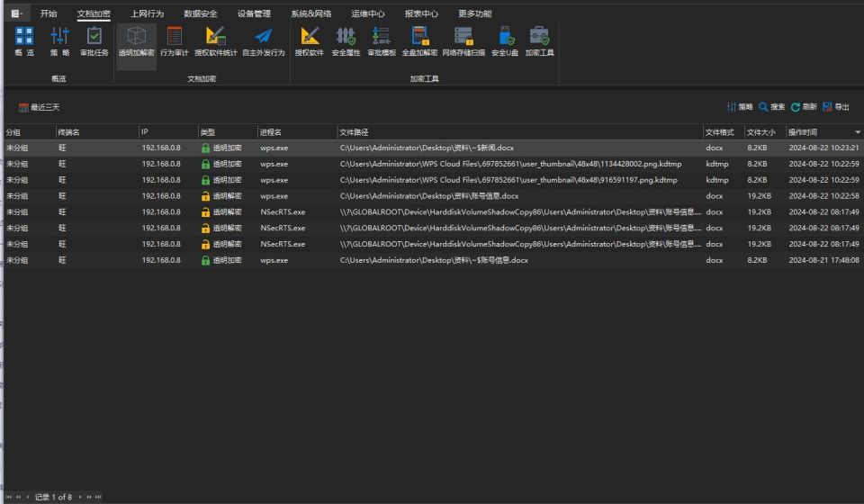Screen dimensions: 864x504
Task: Click the 搜索 search button
Action: (x=771, y=107)
